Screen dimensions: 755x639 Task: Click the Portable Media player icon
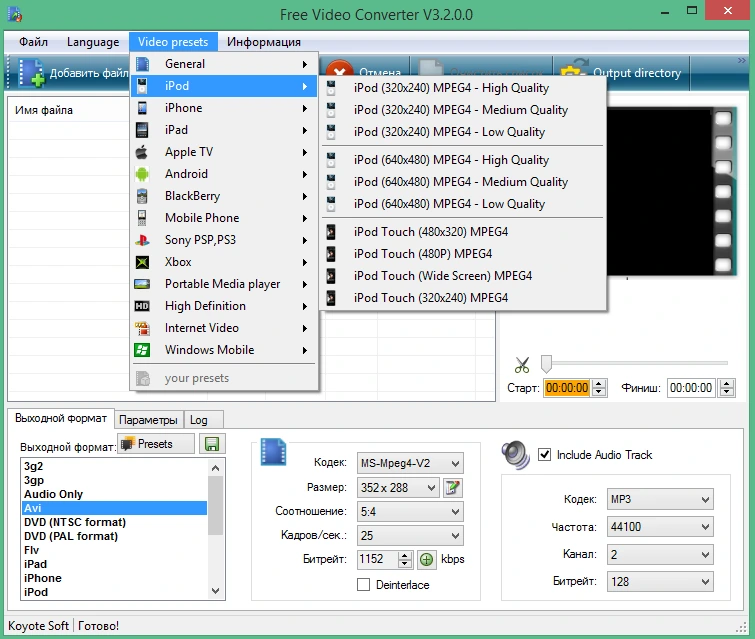pyautogui.click(x=142, y=284)
